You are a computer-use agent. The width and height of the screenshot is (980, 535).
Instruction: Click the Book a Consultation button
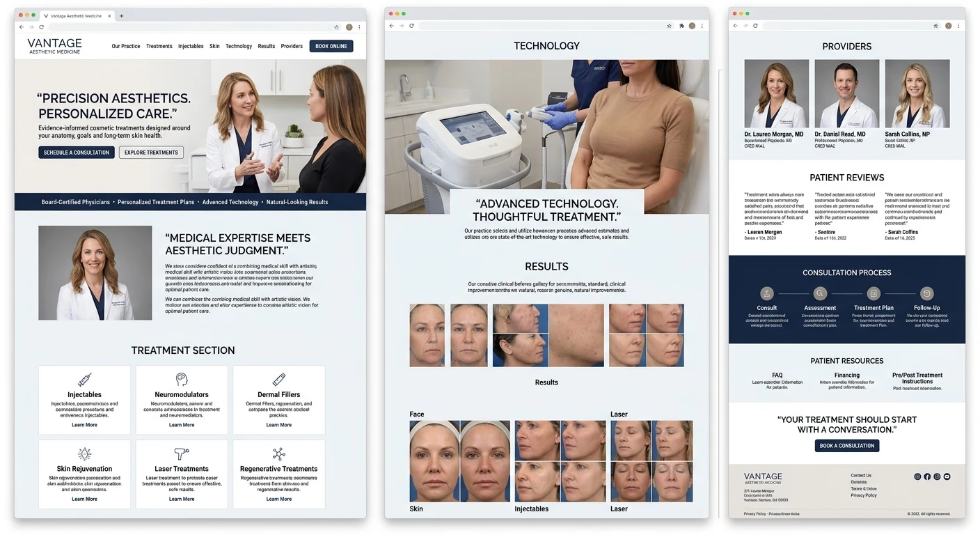(x=847, y=446)
